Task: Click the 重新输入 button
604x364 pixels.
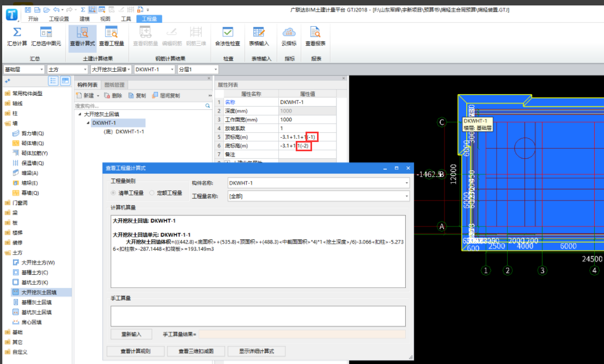Action: [x=131, y=335]
